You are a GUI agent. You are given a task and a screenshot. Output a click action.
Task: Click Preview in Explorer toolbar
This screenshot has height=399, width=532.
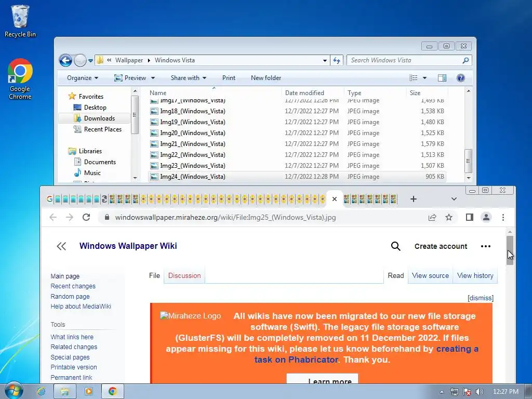130,78
